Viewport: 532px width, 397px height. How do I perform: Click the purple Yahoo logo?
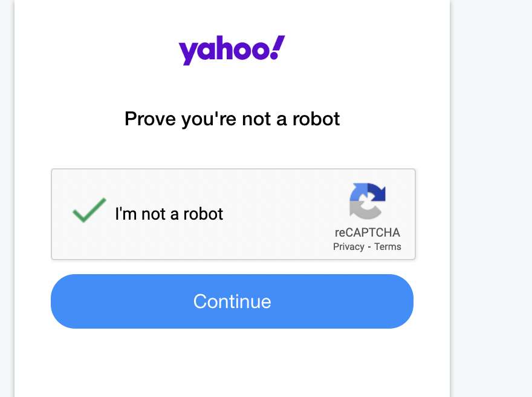232,50
